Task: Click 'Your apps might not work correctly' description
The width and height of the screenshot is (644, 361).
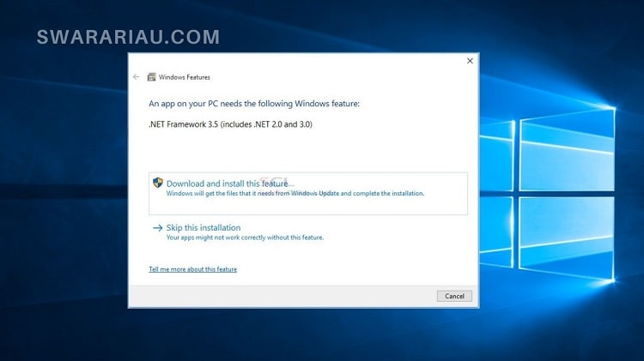Action: 245,238
